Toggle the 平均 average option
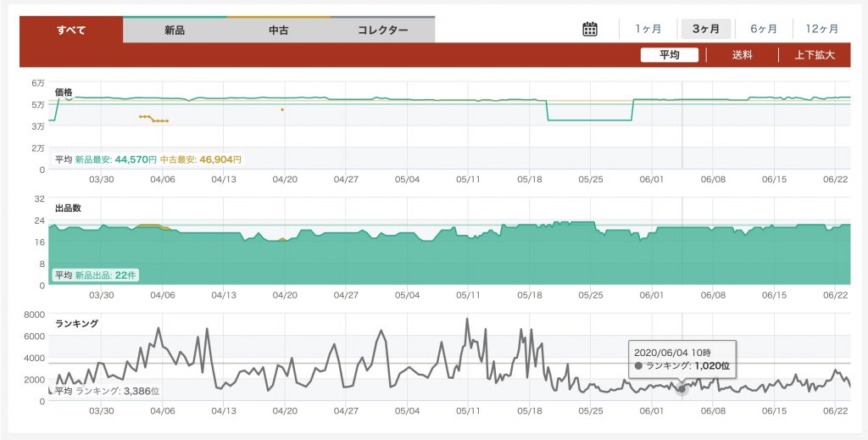 click(x=670, y=55)
